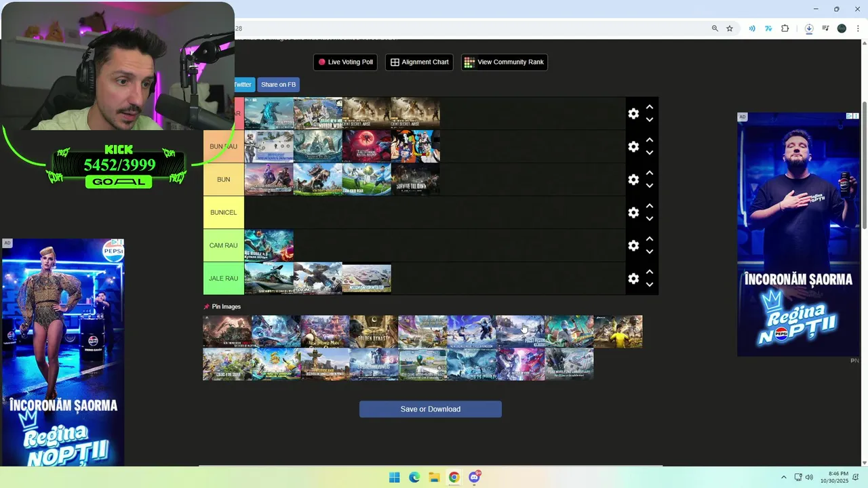Open File Explorer from the taskbar
The width and height of the screenshot is (868, 488).
click(434, 477)
